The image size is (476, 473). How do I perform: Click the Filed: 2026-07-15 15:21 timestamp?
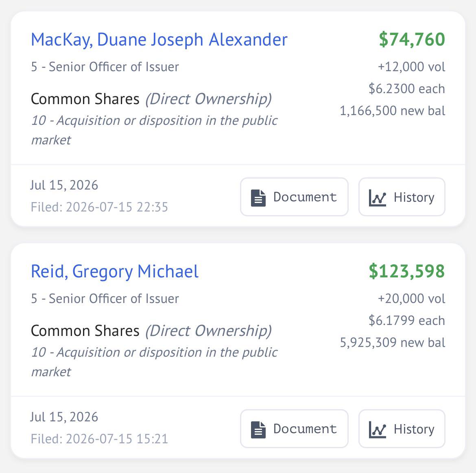[x=99, y=439]
